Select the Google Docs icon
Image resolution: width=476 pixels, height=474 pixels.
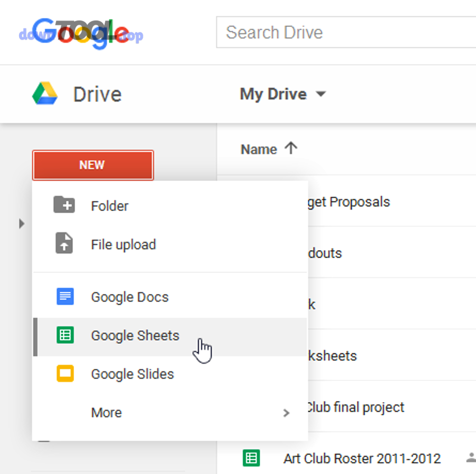tap(65, 296)
